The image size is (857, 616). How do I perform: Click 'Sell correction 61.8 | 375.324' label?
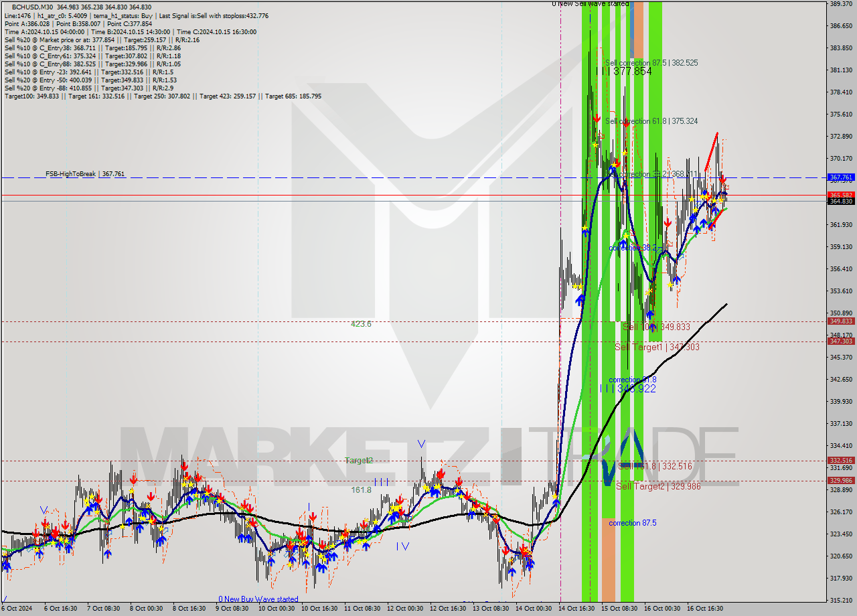651,121
